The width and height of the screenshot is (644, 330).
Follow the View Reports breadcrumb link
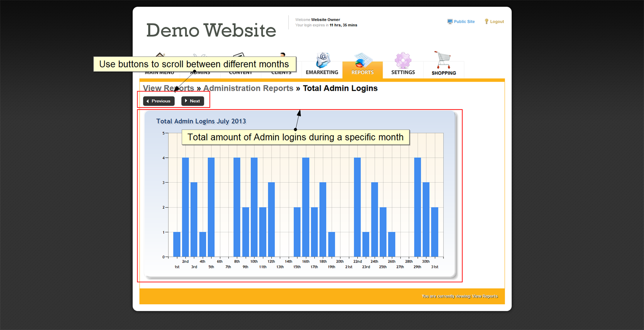[168, 88]
